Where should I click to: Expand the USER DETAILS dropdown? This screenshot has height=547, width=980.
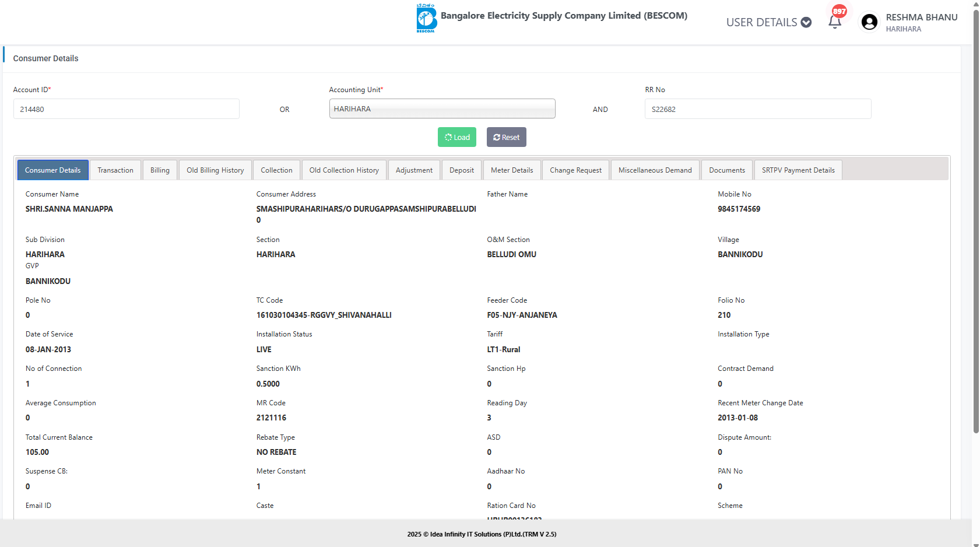(x=768, y=22)
